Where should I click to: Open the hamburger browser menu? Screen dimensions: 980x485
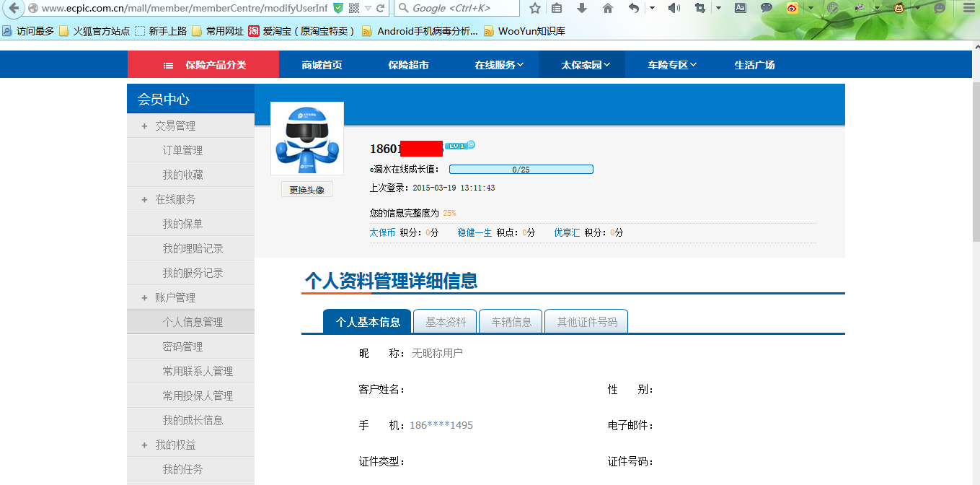pyautogui.click(x=968, y=8)
